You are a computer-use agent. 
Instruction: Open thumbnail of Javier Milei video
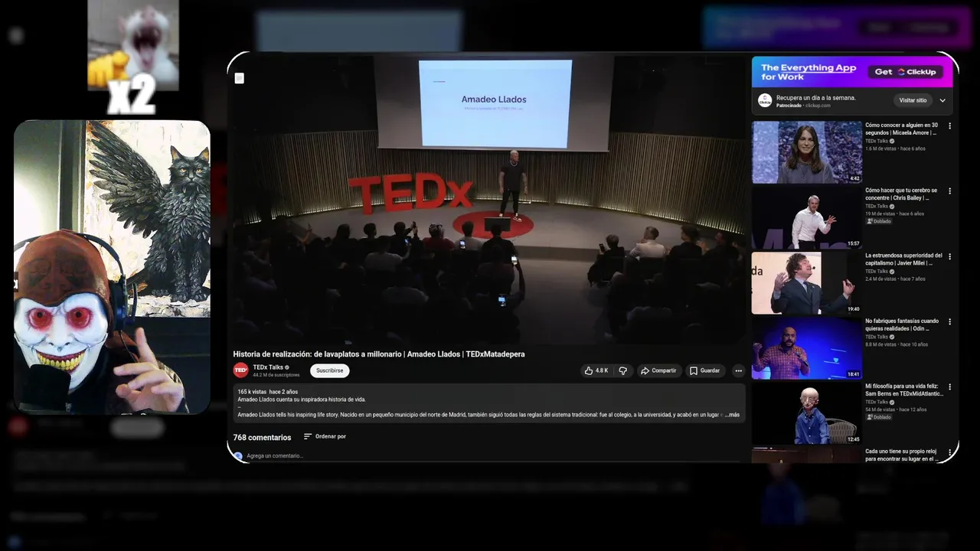807,283
